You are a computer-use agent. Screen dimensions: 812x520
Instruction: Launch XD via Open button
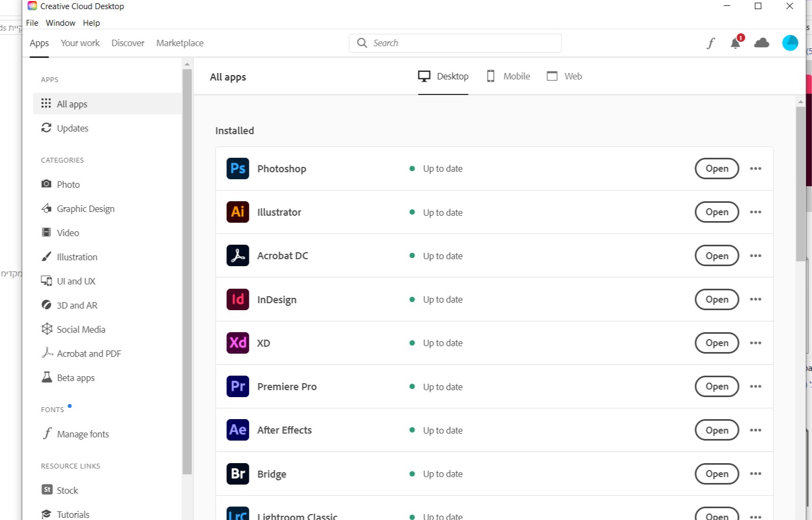tap(717, 343)
